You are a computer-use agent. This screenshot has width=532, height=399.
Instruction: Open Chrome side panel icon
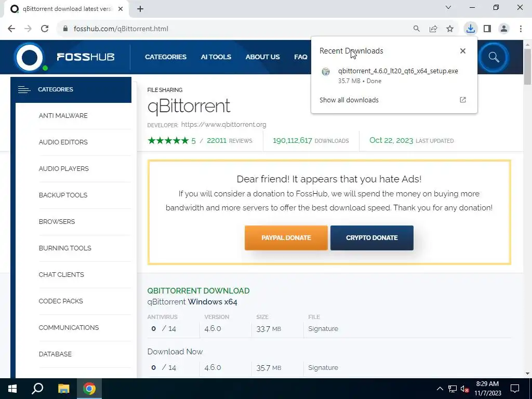click(x=487, y=29)
